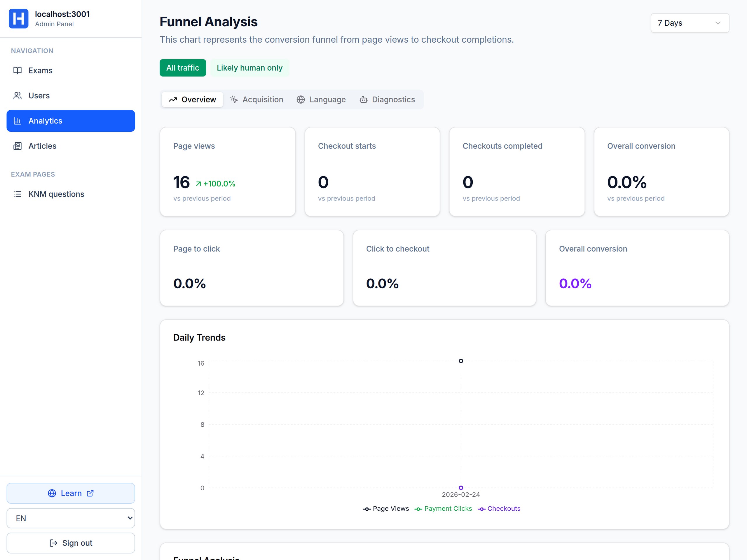Click the KNM questions list icon
The height and width of the screenshot is (560, 747).
tap(17, 194)
